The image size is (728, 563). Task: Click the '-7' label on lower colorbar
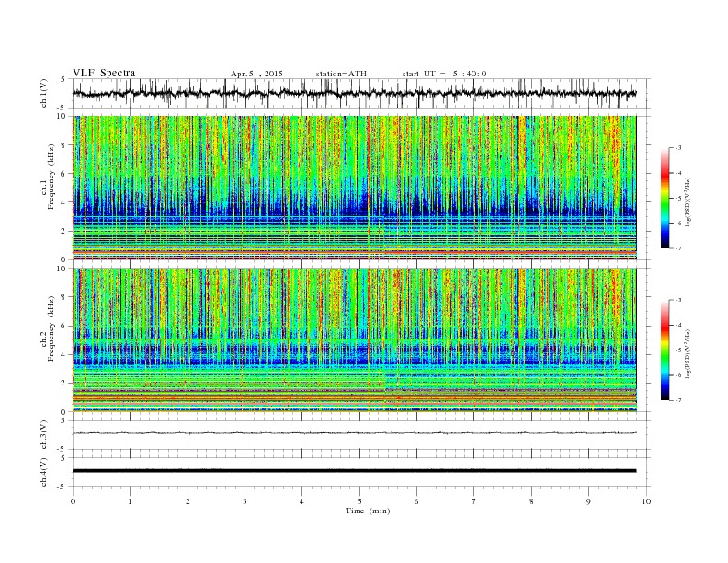[677, 400]
